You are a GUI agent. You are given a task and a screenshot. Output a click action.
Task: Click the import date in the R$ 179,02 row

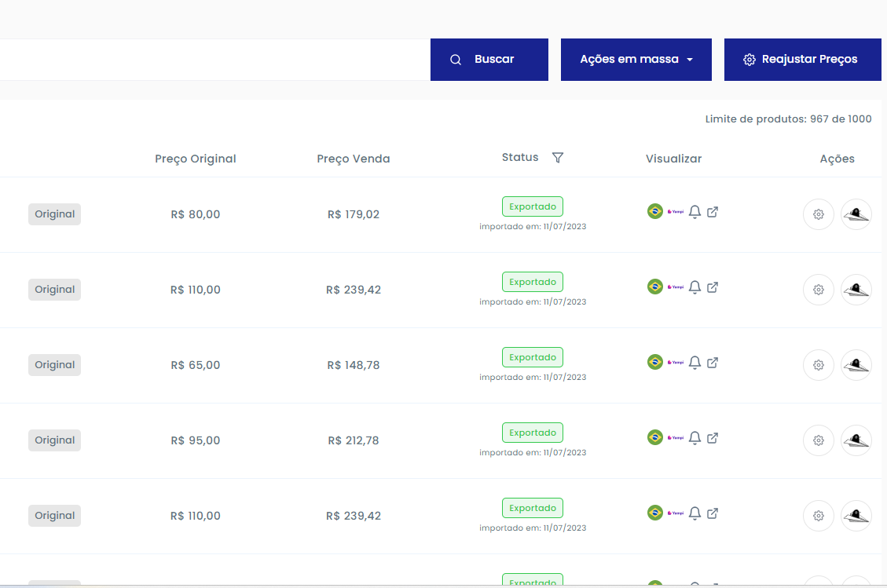click(533, 226)
